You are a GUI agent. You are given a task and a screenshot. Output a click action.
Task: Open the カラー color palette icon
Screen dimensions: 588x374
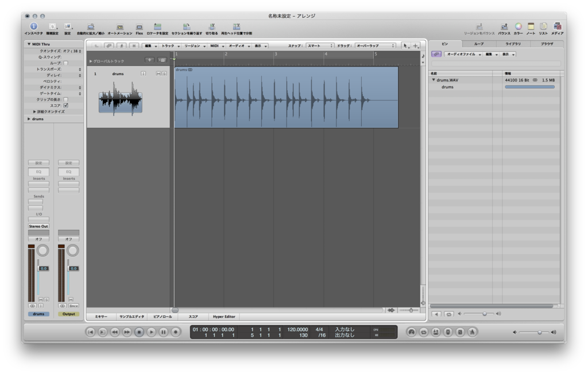tap(519, 26)
